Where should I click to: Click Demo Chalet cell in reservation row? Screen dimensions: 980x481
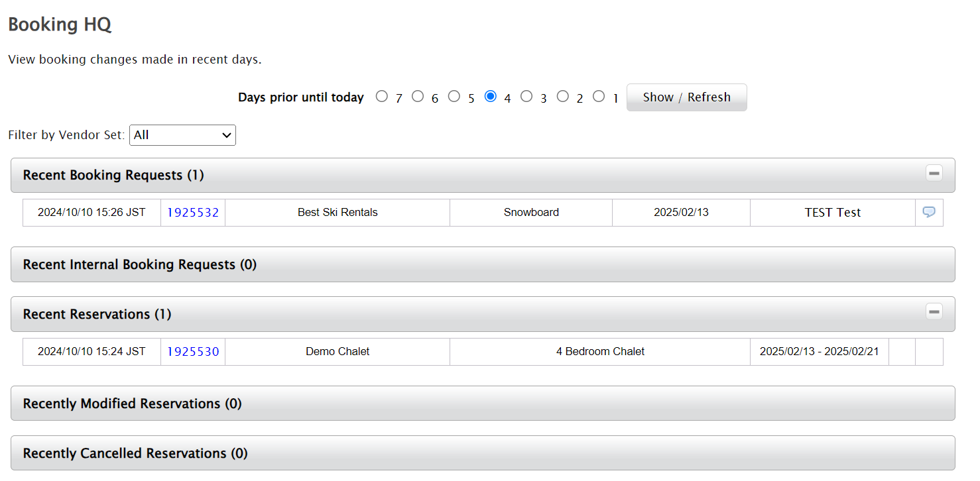pos(337,352)
